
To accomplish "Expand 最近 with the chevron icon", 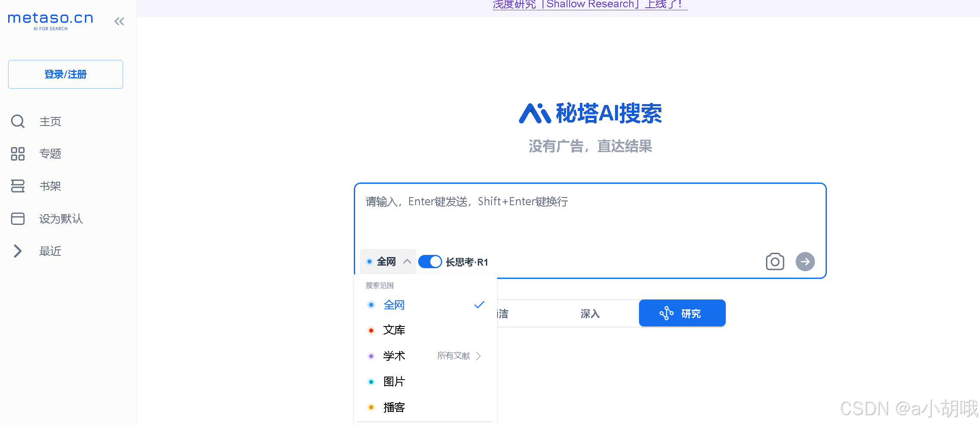I will pos(18,251).
